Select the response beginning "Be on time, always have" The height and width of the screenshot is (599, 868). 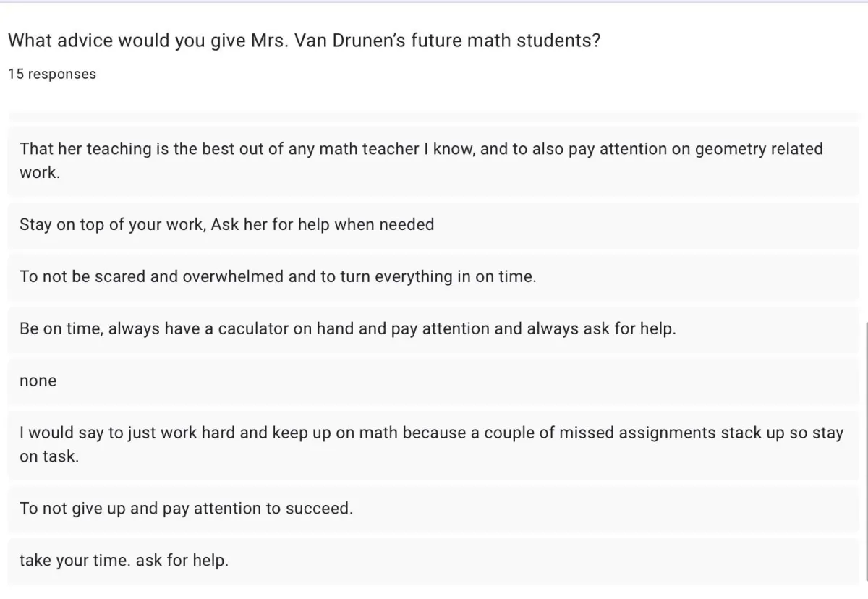click(434, 329)
